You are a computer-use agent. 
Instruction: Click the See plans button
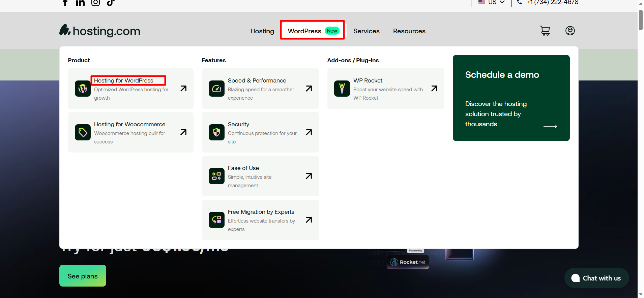[x=83, y=276]
